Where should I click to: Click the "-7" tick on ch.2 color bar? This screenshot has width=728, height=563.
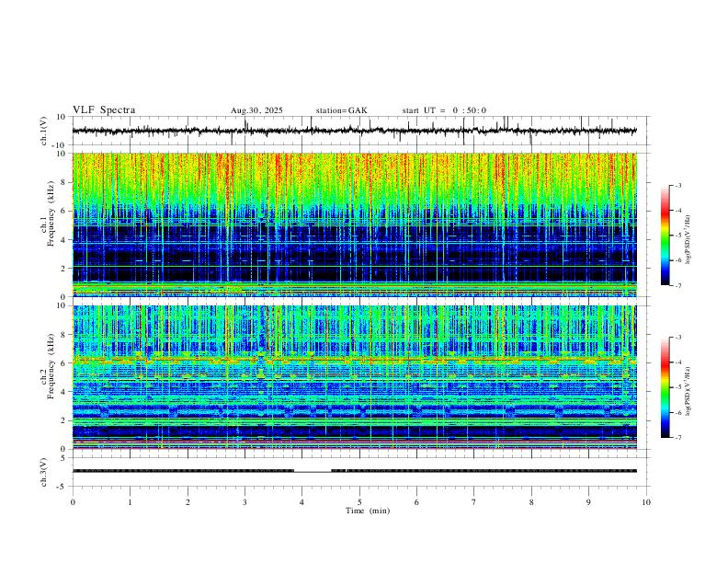coord(678,438)
